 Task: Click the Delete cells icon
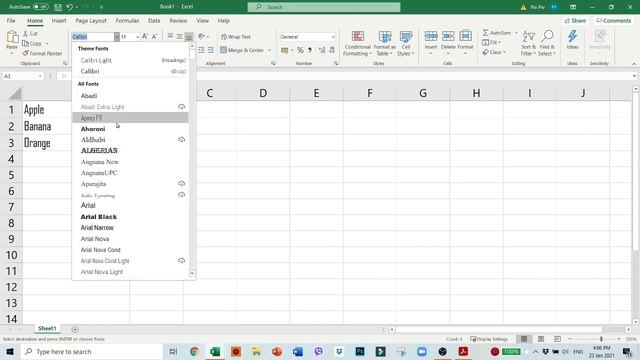[x=448, y=37]
